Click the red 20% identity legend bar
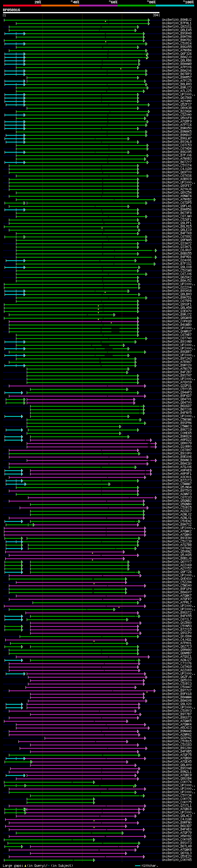Screen dimensions: 197x868 coord(22,6)
